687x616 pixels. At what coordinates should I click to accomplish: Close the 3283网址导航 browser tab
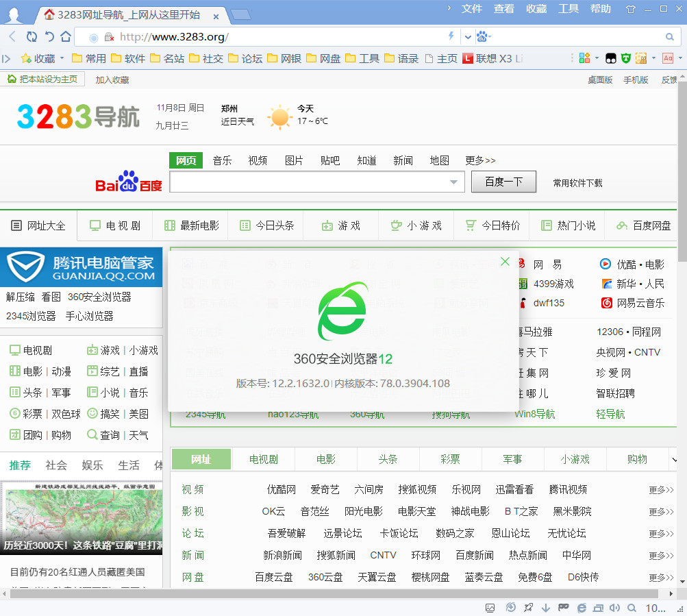pos(216,16)
